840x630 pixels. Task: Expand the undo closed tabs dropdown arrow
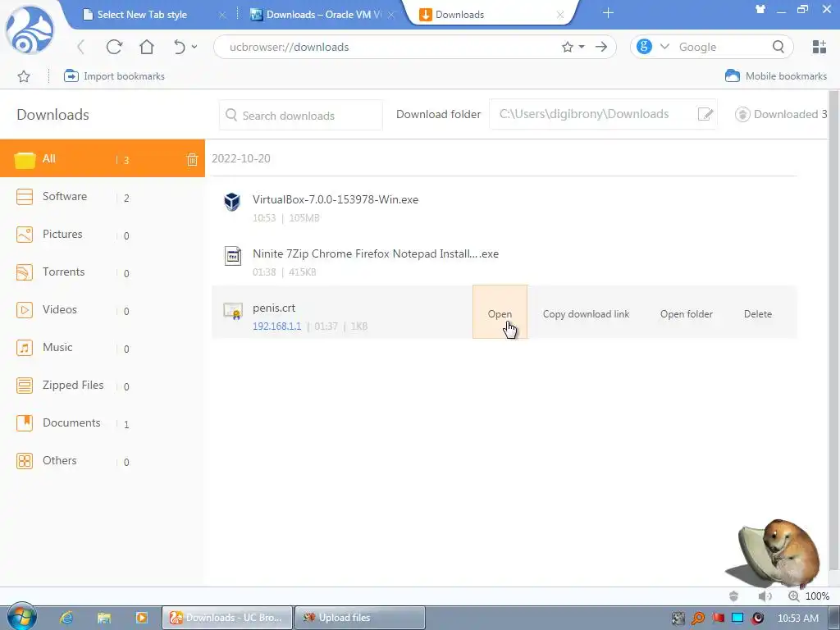click(194, 47)
